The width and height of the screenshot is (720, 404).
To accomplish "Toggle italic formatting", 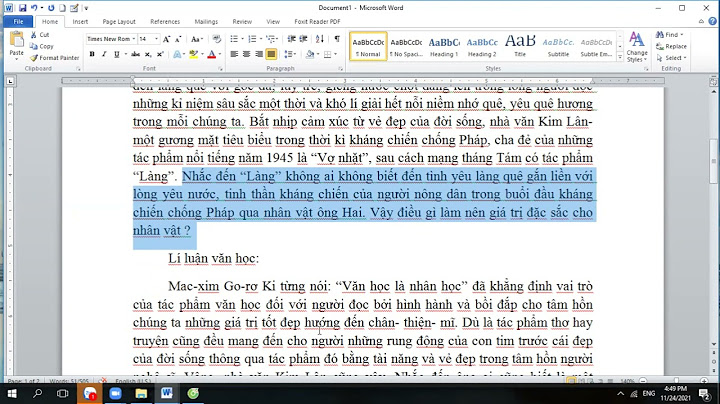I will click(x=104, y=54).
